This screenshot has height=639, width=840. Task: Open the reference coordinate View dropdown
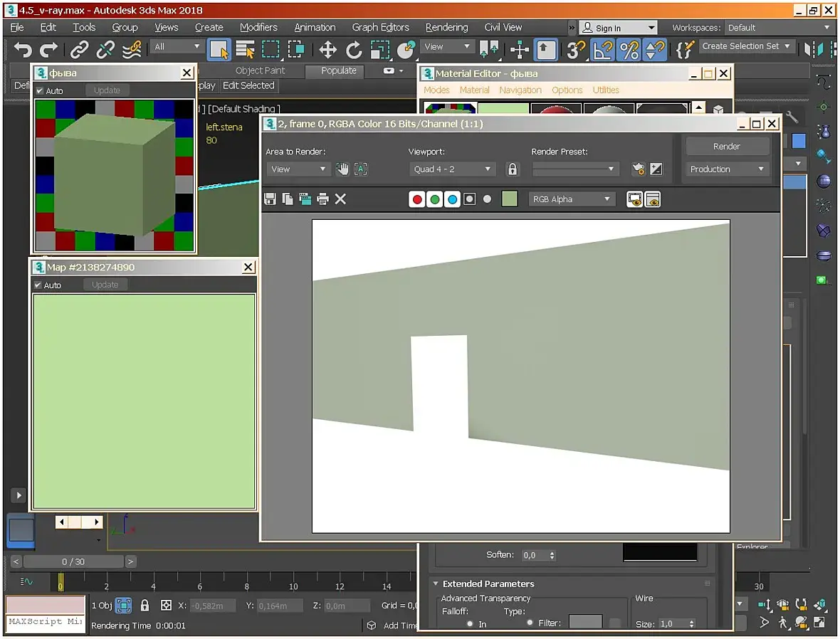(x=447, y=46)
